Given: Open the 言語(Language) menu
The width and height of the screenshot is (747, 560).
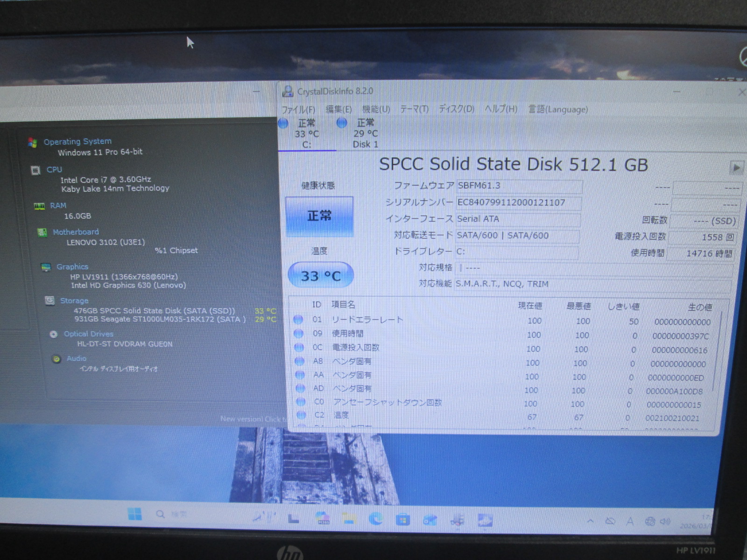Looking at the screenshot, I should pyautogui.click(x=558, y=110).
